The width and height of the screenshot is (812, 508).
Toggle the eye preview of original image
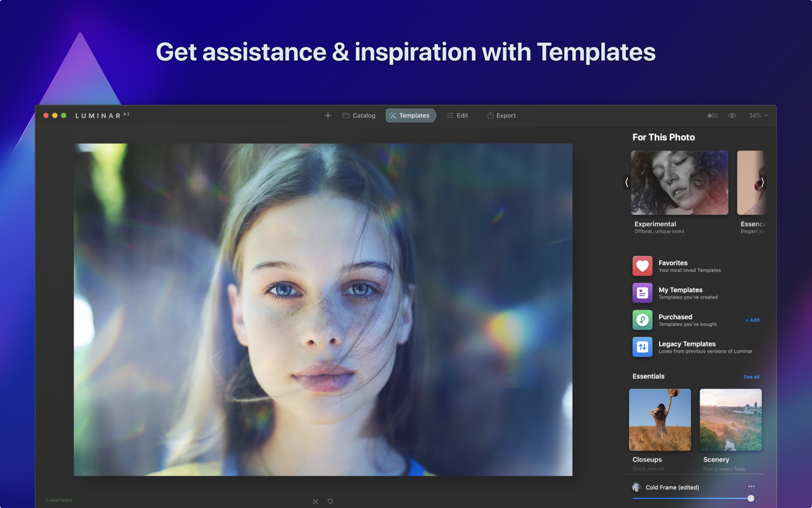(x=732, y=116)
